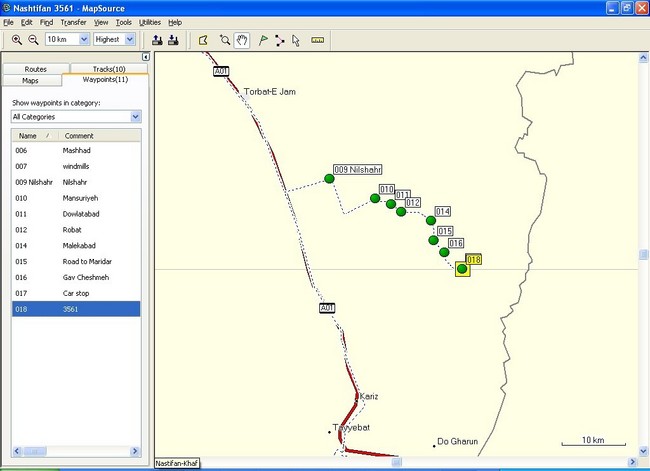Sort waypoints by Name column header
The height and width of the screenshot is (471, 650).
[x=34, y=136]
